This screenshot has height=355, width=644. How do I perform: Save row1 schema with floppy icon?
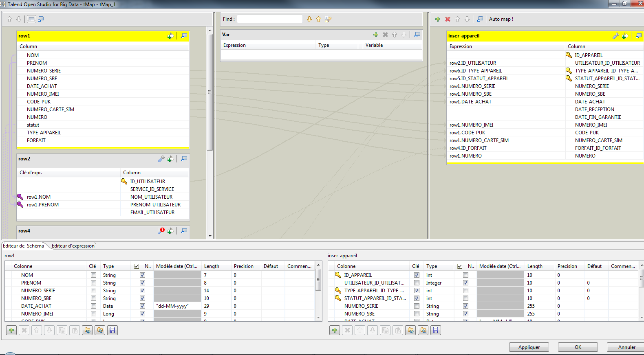point(112,330)
